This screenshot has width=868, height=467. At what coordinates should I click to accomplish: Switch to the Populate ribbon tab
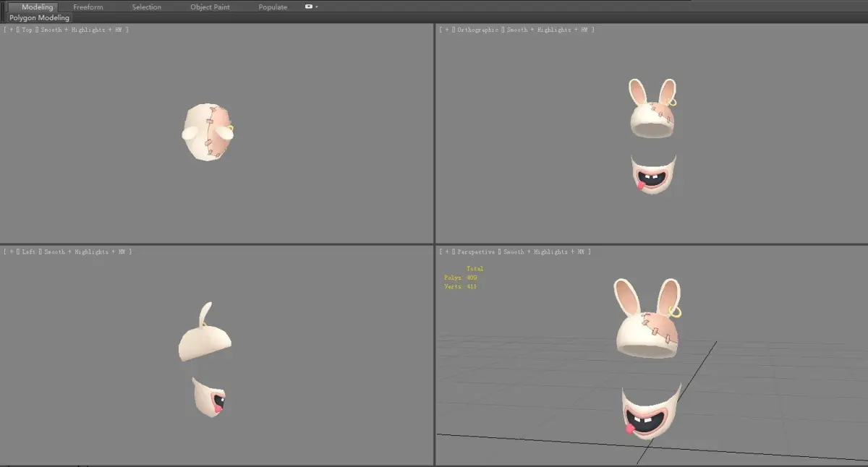[x=273, y=7]
